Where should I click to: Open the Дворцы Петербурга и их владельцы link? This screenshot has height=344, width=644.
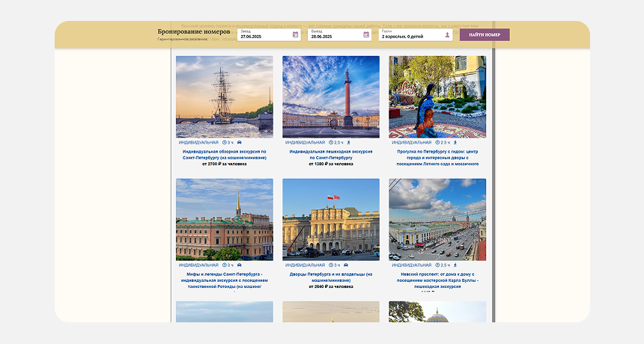click(331, 277)
